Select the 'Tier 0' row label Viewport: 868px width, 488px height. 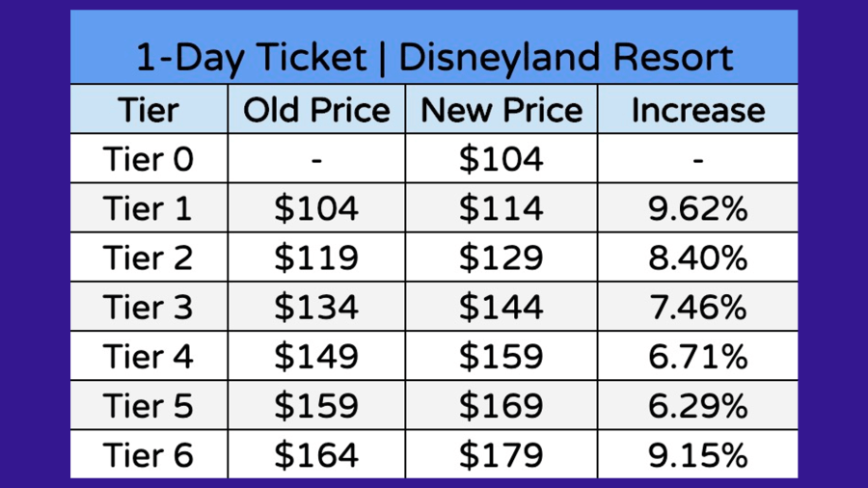(x=149, y=159)
